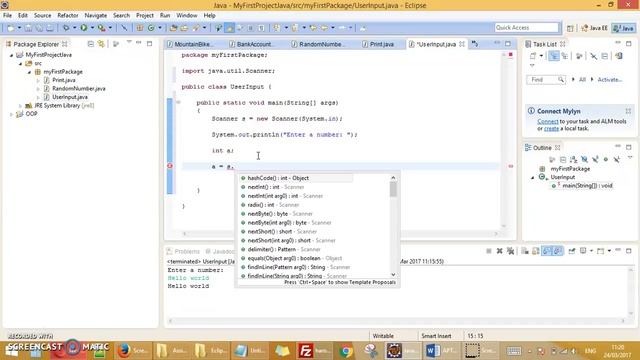Click the Pin Console icon
The height and width of the screenshot is (360, 640).
(571, 251)
